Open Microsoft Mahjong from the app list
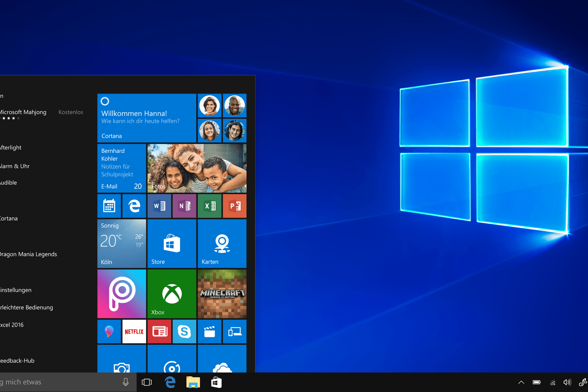 23,112
